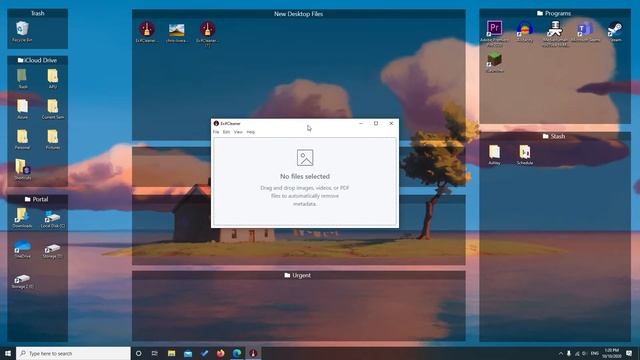The image size is (640, 360).
Task: Open the Downloads shortcut in Portal
Action: [x=22, y=218]
